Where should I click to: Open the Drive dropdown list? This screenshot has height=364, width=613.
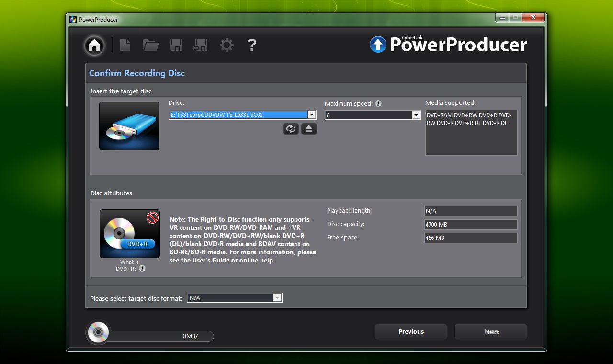click(x=312, y=115)
